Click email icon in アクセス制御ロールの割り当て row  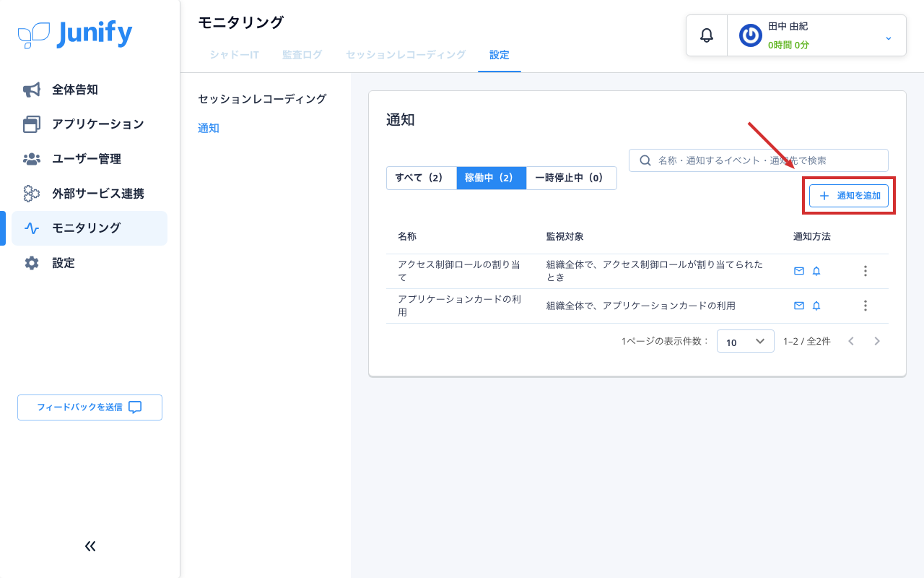(799, 271)
